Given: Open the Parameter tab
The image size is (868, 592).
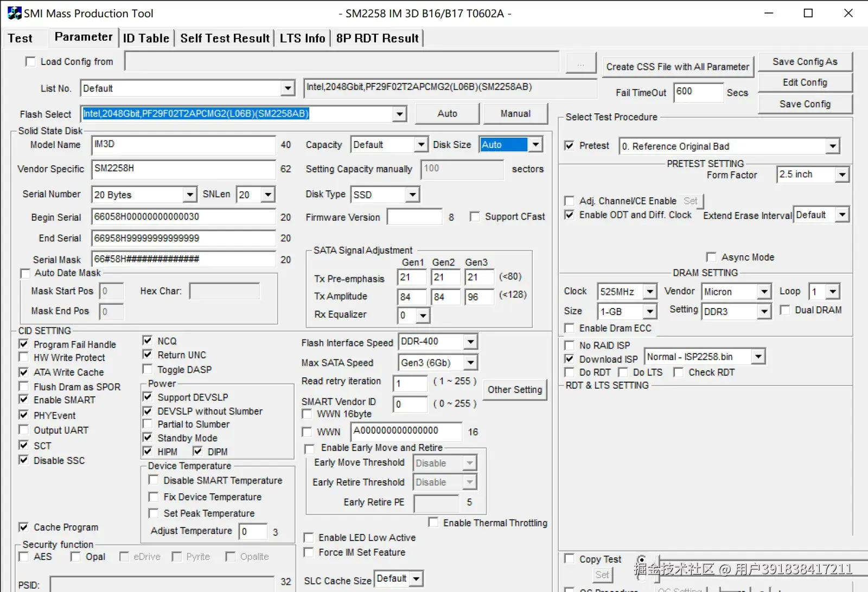Looking at the screenshot, I should click(x=84, y=37).
